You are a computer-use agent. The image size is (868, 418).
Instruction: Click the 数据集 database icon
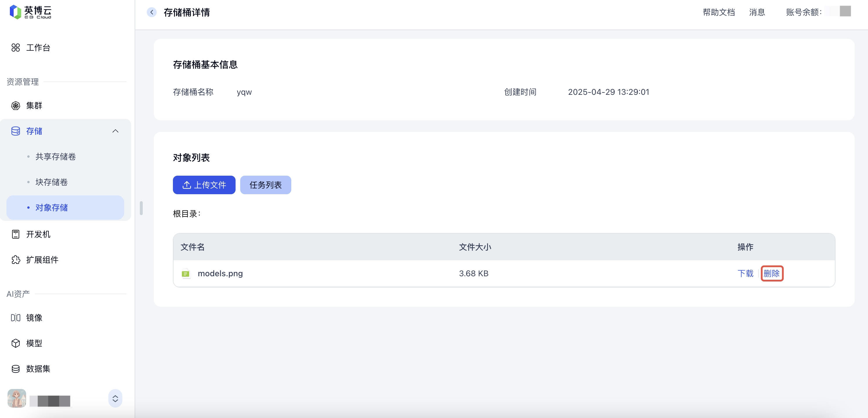[x=15, y=369]
